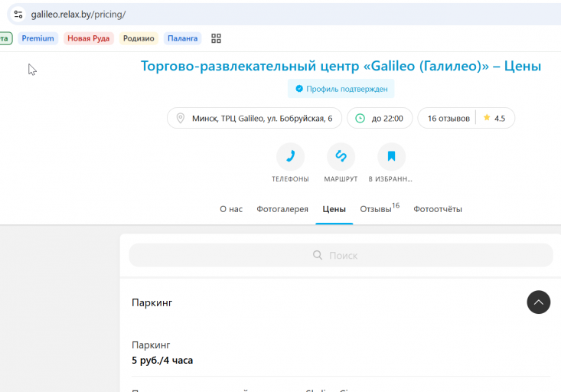Click the Паркинг section heading
This screenshot has width=561, height=392.
tap(152, 303)
